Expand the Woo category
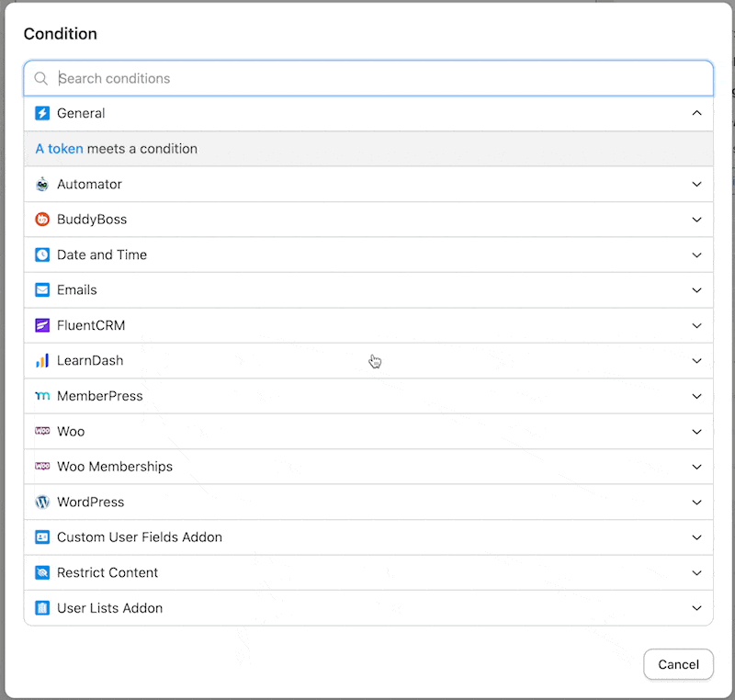The height and width of the screenshot is (700, 735). coord(696,431)
